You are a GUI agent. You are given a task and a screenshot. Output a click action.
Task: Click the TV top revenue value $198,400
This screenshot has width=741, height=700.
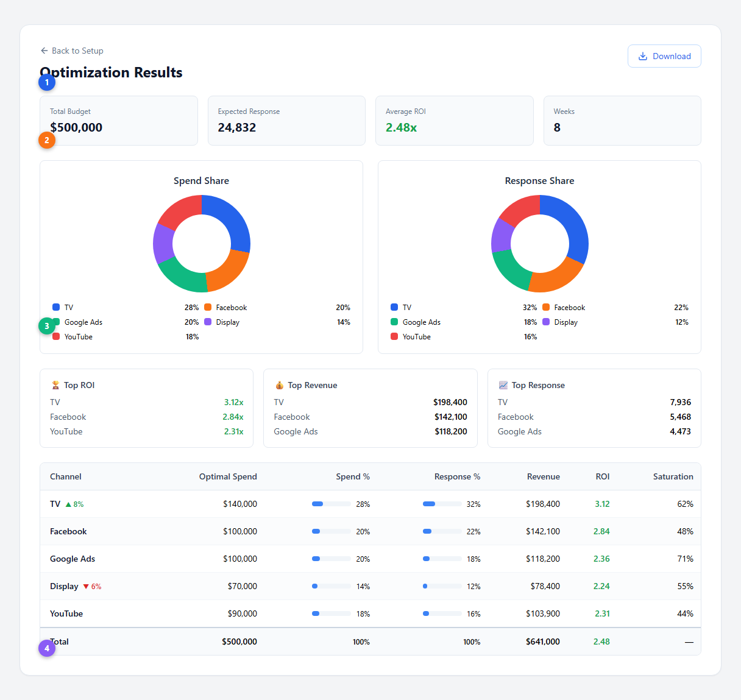pos(450,402)
